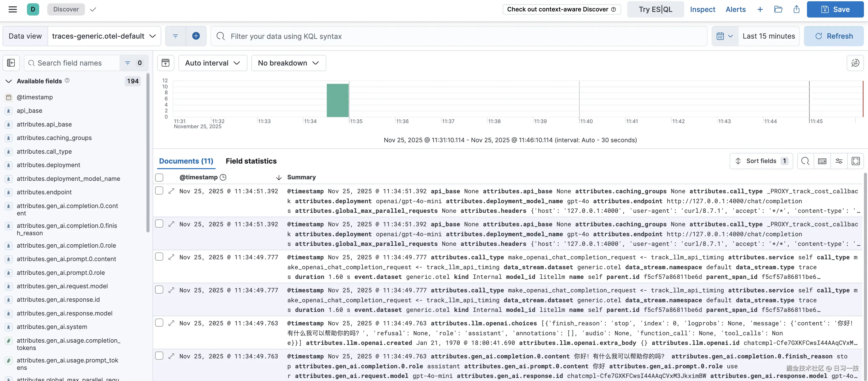Open the search documents magnifier in the document grid
The width and height of the screenshot is (868, 381).
point(805,161)
